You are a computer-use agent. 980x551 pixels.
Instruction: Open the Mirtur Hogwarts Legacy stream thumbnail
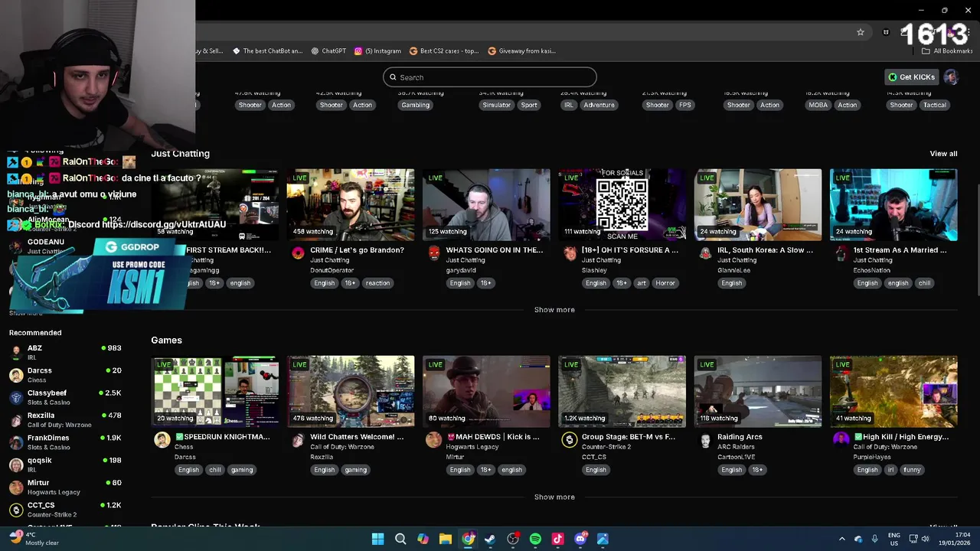tap(486, 391)
